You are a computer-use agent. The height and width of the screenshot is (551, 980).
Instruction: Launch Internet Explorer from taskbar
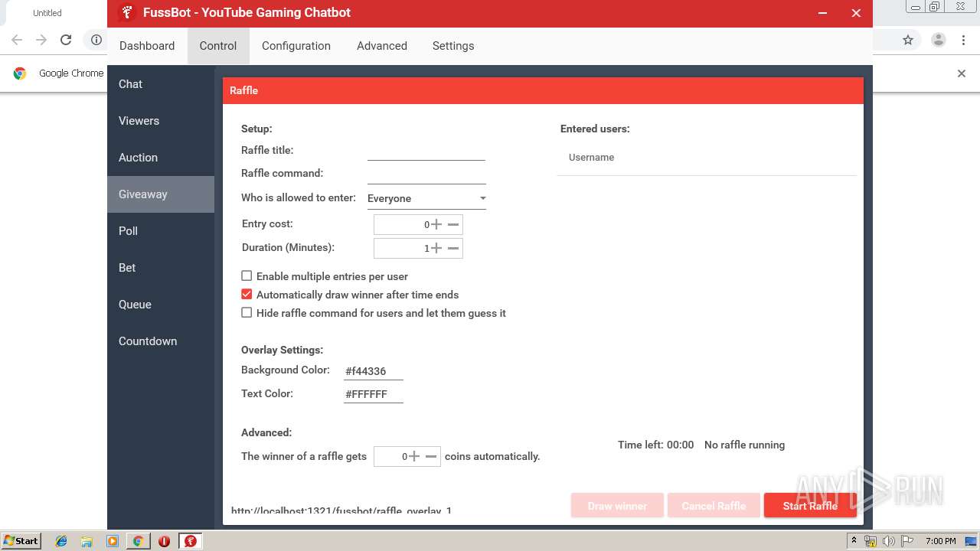pyautogui.click(x=61, y=541)
